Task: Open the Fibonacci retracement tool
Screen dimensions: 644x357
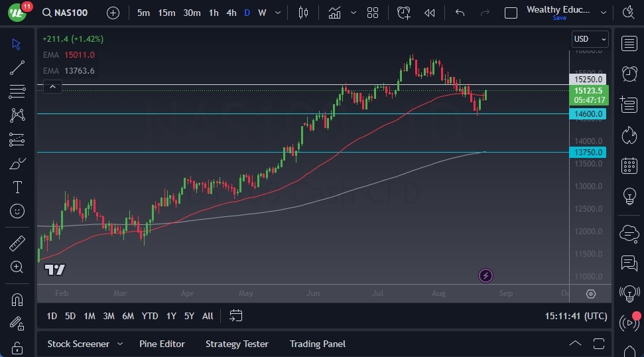Action: click(x=17, y=91)
